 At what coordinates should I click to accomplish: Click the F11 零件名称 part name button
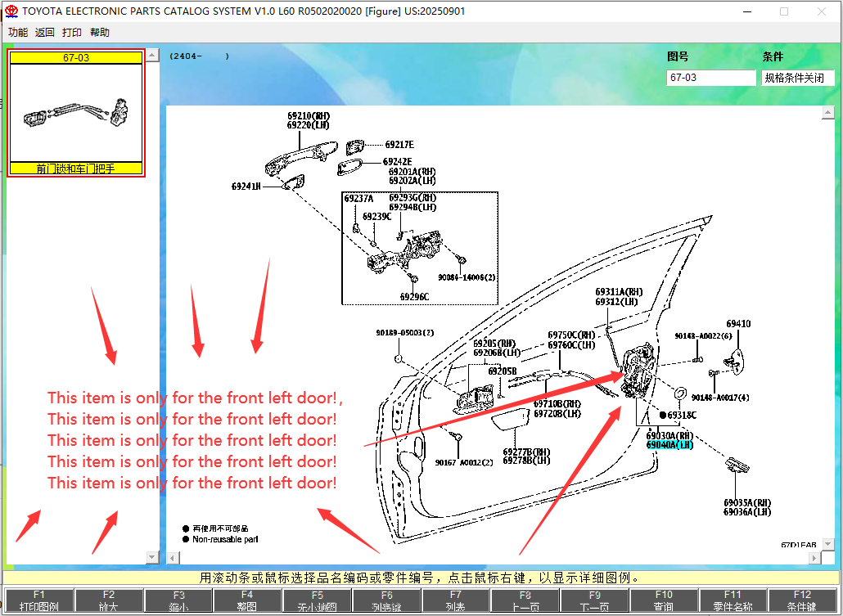coord(733,600)
